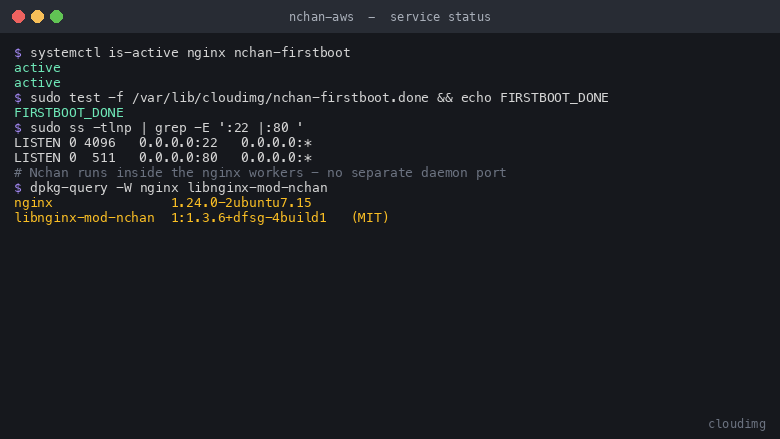The image size is (780, 439).
Task: Click the (MIT) license label
Action: coord(370,218)
